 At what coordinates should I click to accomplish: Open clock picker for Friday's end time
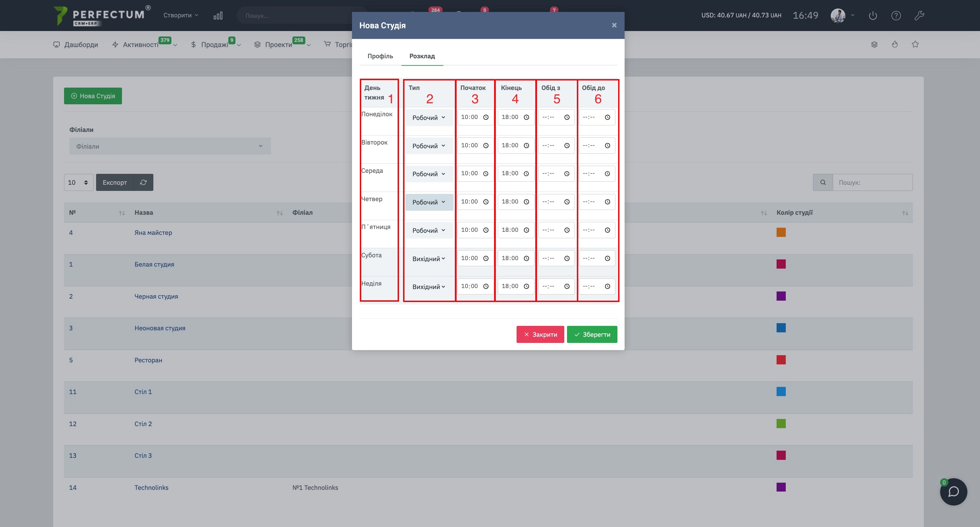(526, 230)
